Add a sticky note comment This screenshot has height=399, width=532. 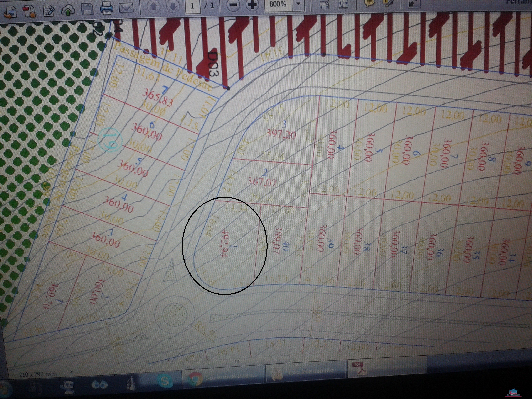[369, 3]
